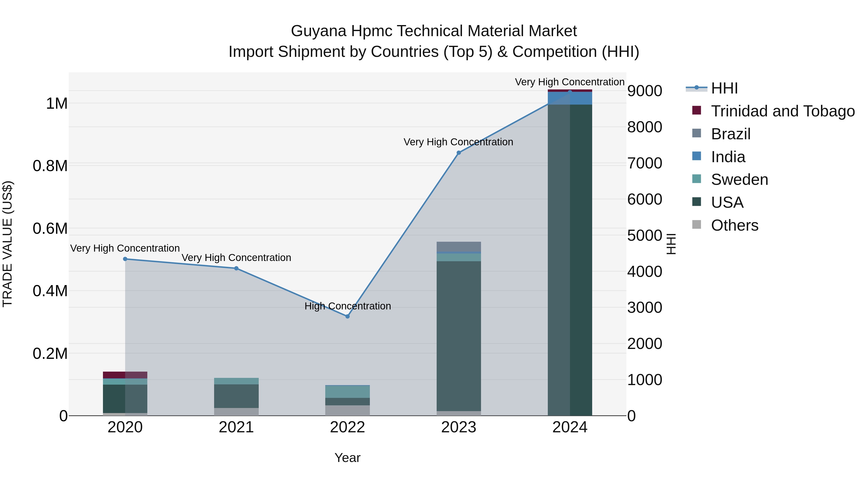This screenshot has width=868, height=488.
Task: Click the USA dark green legend swatch
Action: click(697, 202)
